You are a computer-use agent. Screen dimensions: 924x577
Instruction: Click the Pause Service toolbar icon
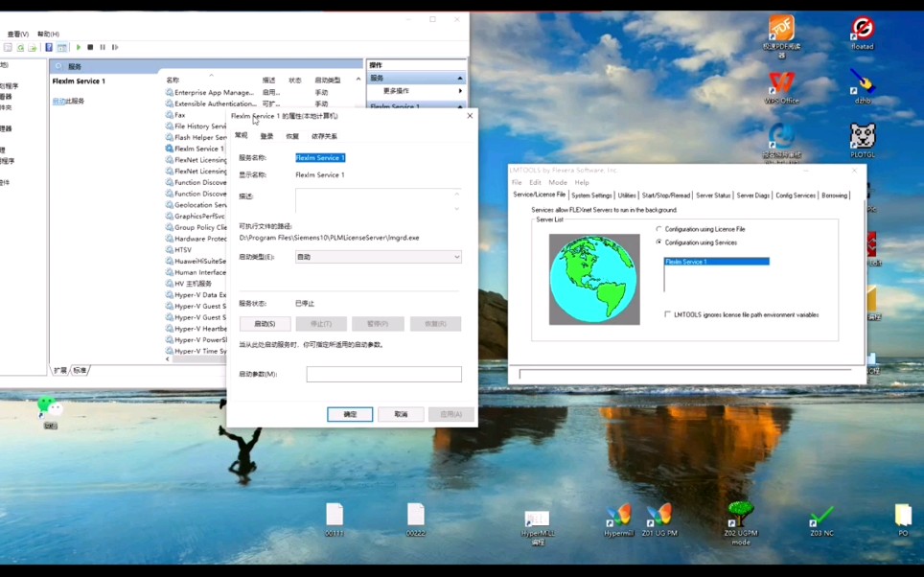(103, 47)
